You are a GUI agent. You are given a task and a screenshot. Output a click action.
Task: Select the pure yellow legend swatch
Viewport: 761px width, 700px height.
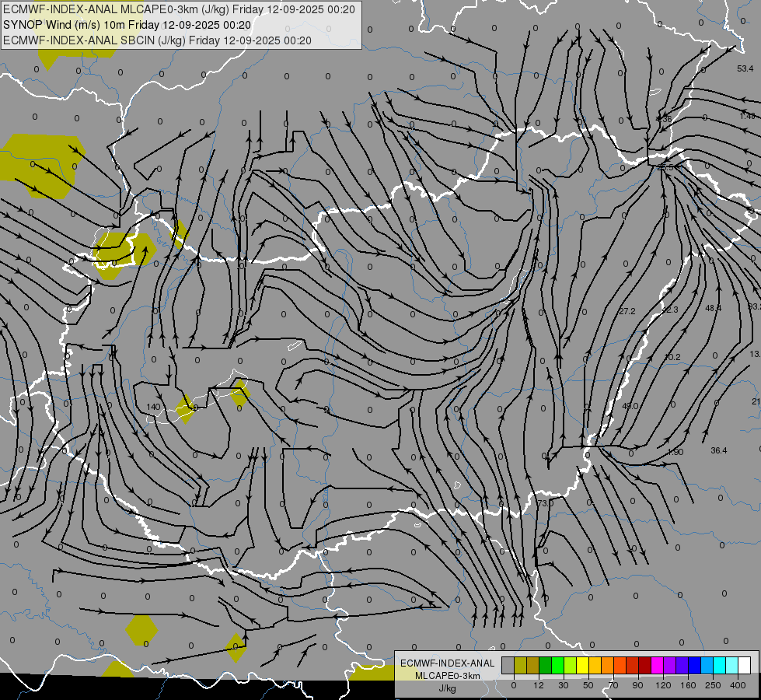pos(583,665)
